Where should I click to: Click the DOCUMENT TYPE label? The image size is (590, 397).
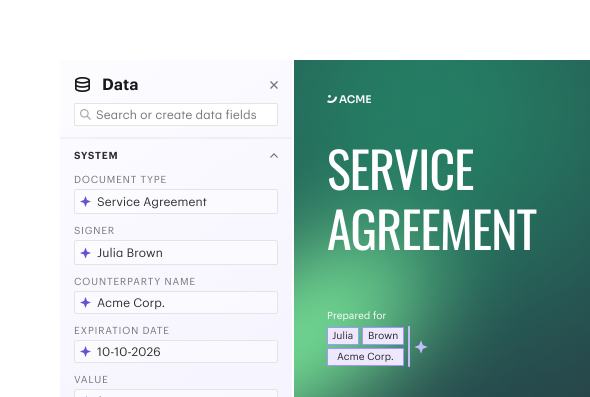point(120,179)
